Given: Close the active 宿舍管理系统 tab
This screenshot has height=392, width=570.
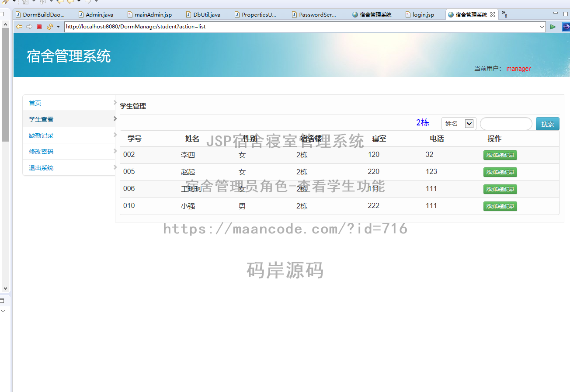Looking at the screenshot, I should 493,14.
